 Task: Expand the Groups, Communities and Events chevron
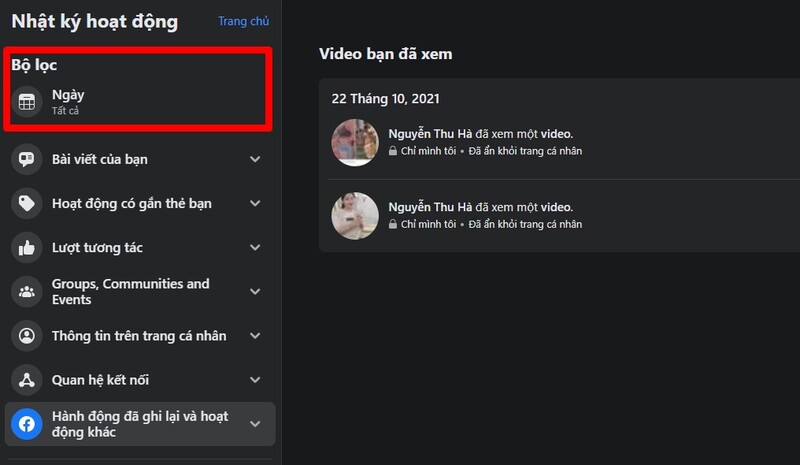pyautogui.click(x=255, y=291)
